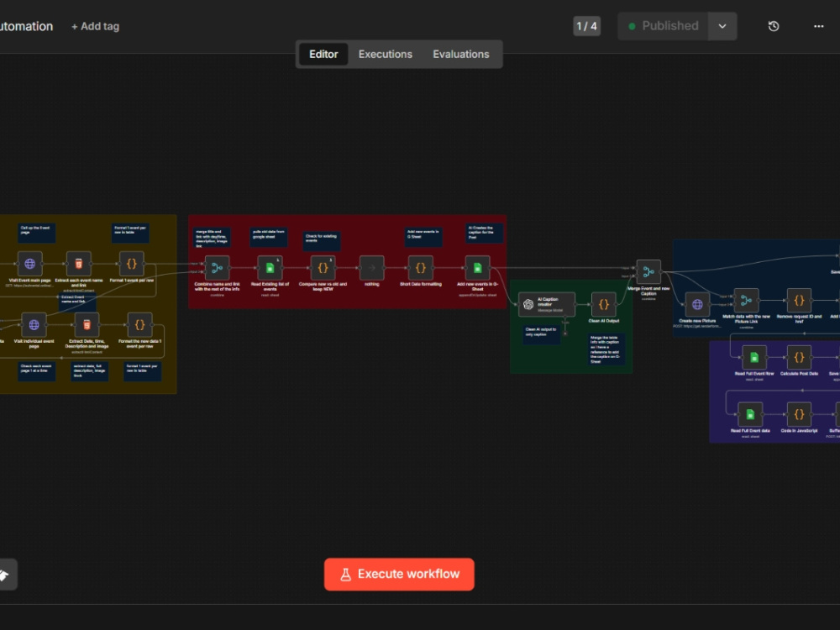The image size is (840, 630).
Task: Select 'Format the new data 1 event per row' node
Action: pos(139,324)
